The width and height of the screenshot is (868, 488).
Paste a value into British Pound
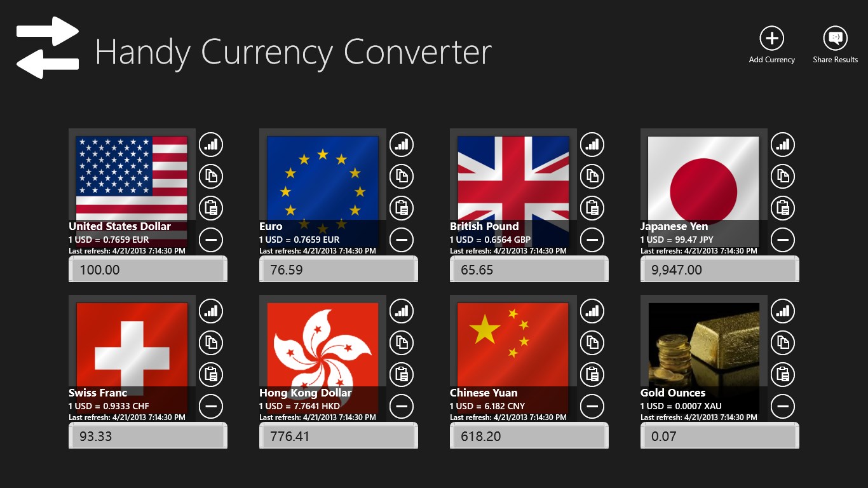click(592, 207)
